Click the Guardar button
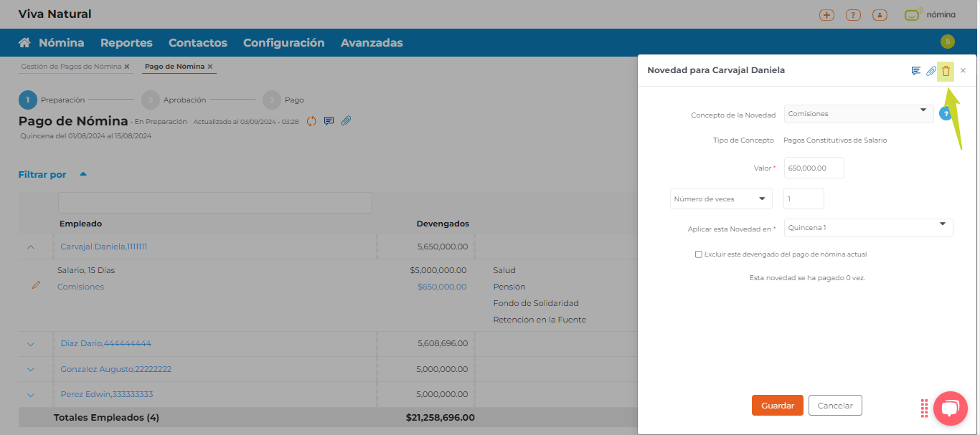Viewport: 980px width, 435px height. [777, 406]
